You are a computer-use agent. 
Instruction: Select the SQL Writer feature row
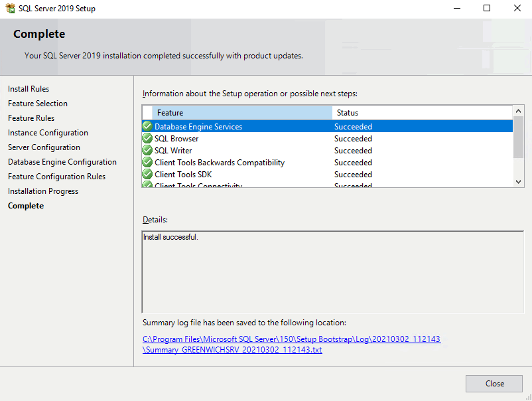328,150
